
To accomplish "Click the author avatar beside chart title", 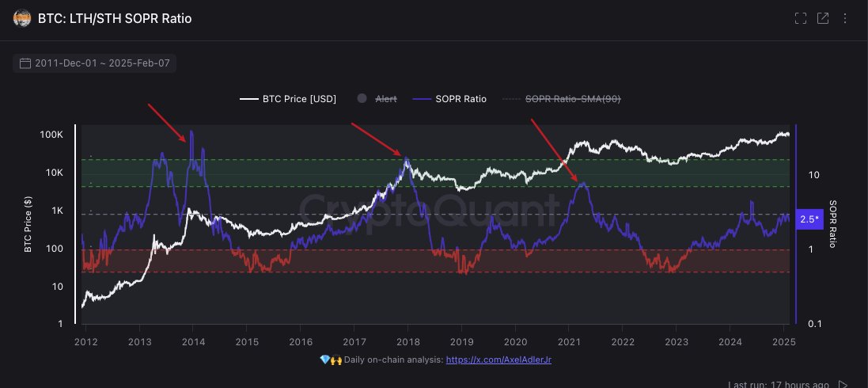I will pyautogui.click(x=23, y=18).
